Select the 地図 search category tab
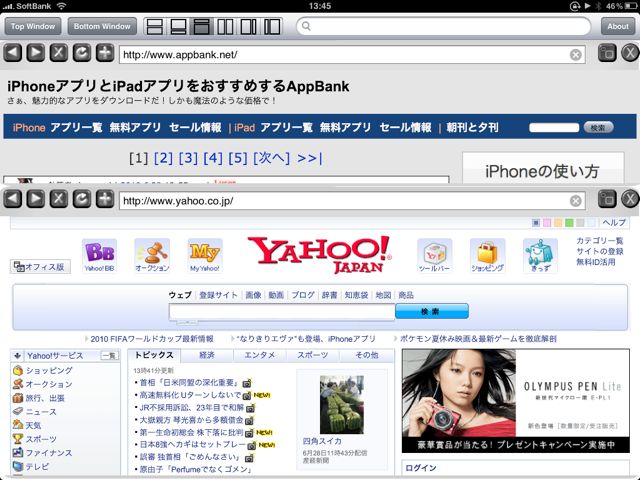Viewport: 640px width, 480px height. pos(383,295)
